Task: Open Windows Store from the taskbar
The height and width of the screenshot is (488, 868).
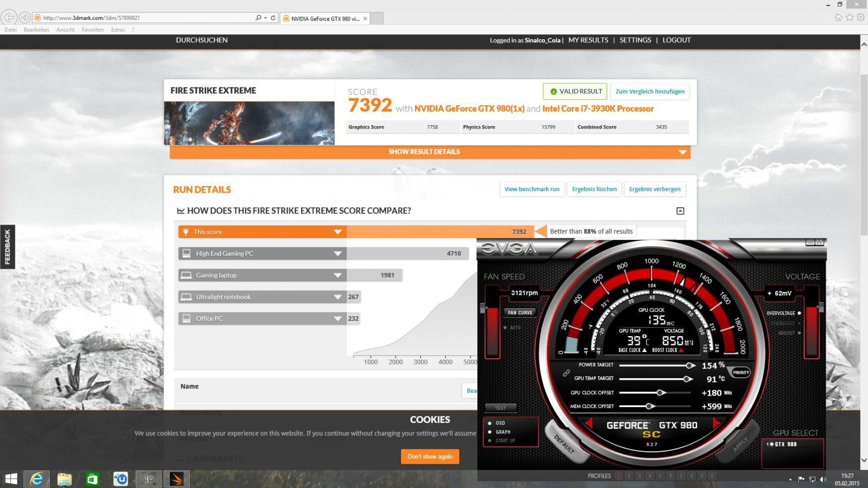Action: pyautogui.click(x=92, y=479)
